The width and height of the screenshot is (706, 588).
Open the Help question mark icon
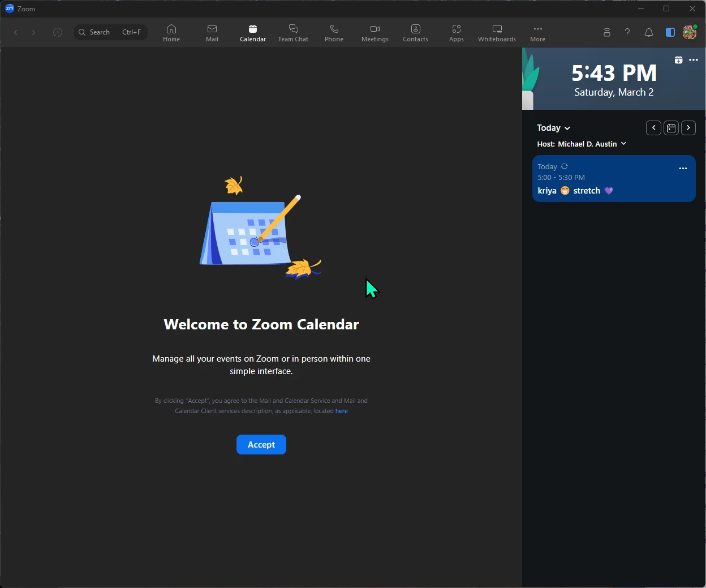(627, 32)
